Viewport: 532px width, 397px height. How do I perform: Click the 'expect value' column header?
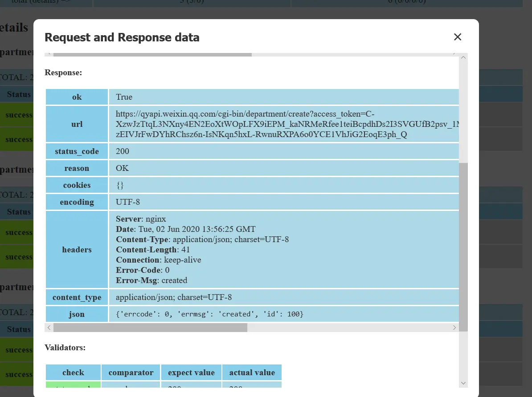[191, 372]
